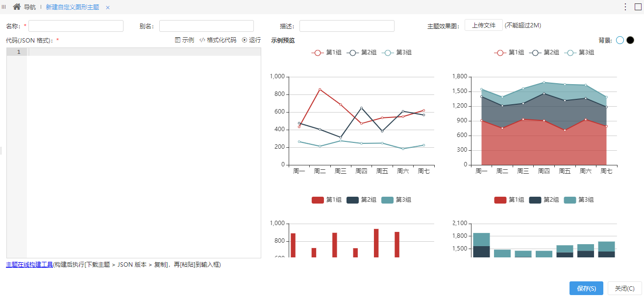
Task: Click the panel menu bars icon at top-left
Action: pyautogui.click(x=4, y=7)
